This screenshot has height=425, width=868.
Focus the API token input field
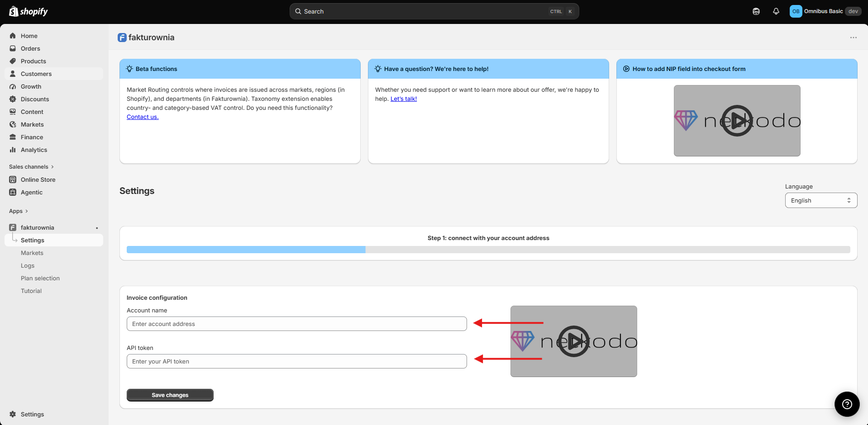pos(297,361)
